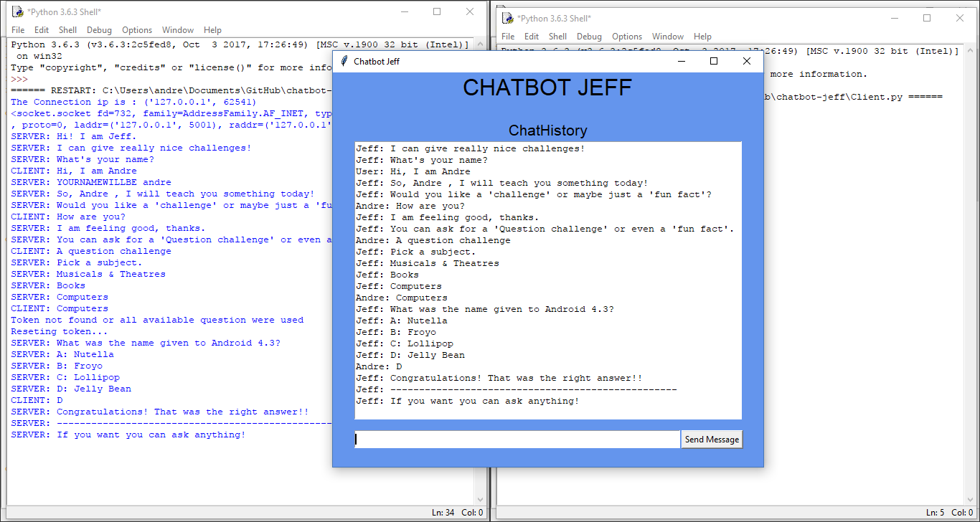The image size is (980, 522).
Task: Click shell line 'CLIENT: How are you?'
Action: pos(68,217)
